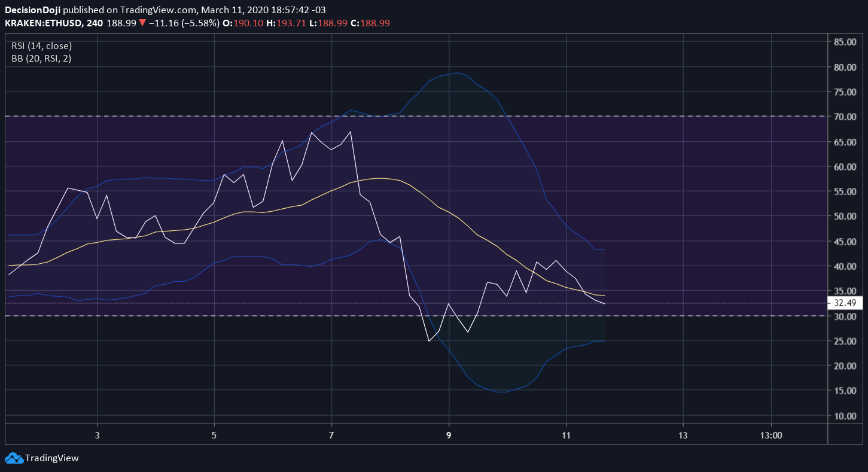Click the DecisionDoji author name

[x=33, y=10]
